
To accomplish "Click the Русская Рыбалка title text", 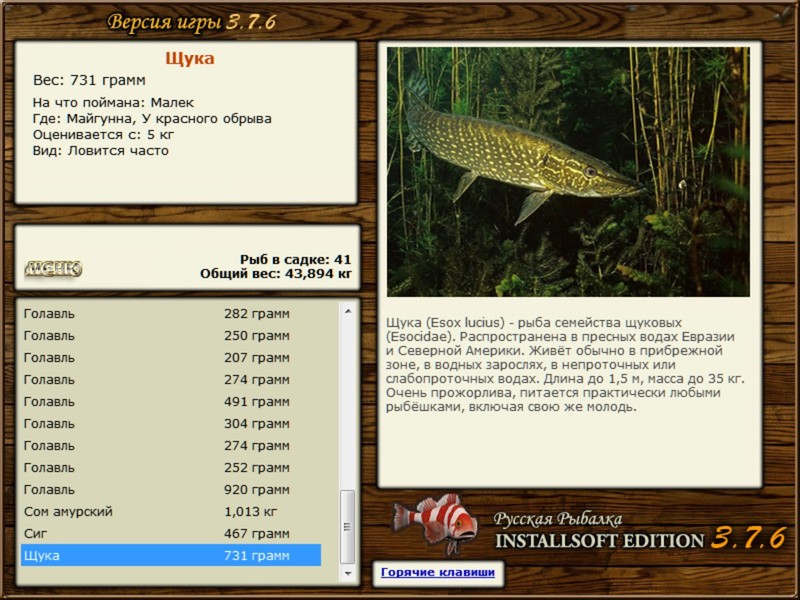I will coord(558,519).
